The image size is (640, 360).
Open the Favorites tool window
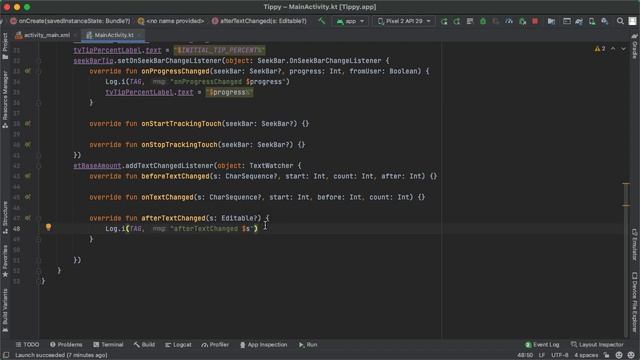(5, 261)
